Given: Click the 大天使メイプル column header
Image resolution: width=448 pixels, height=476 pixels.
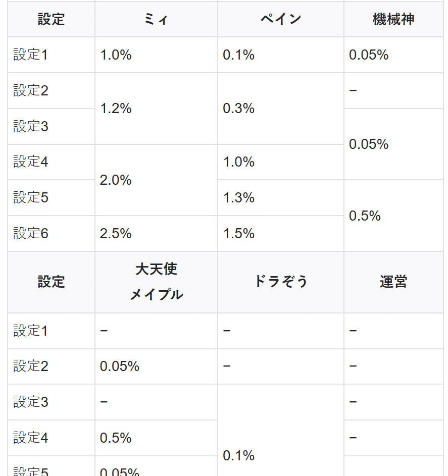Looking at the screenshot, I should click(156, 282).
